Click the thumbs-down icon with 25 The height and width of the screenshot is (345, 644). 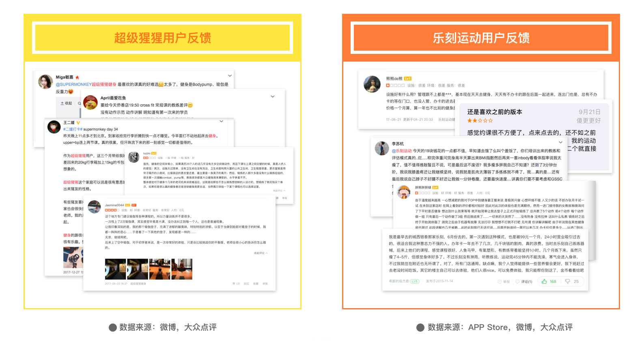tap(567, 281)
